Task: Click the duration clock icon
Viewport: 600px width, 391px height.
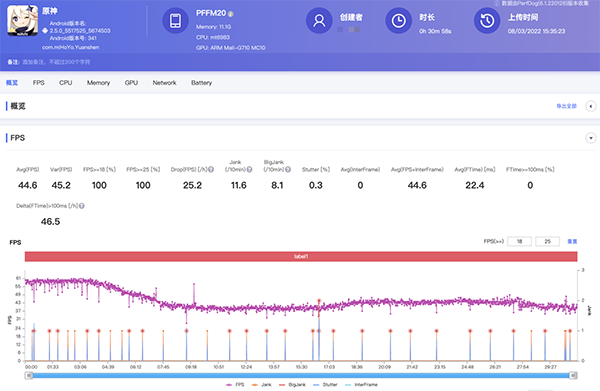Action: click(398, 21)
